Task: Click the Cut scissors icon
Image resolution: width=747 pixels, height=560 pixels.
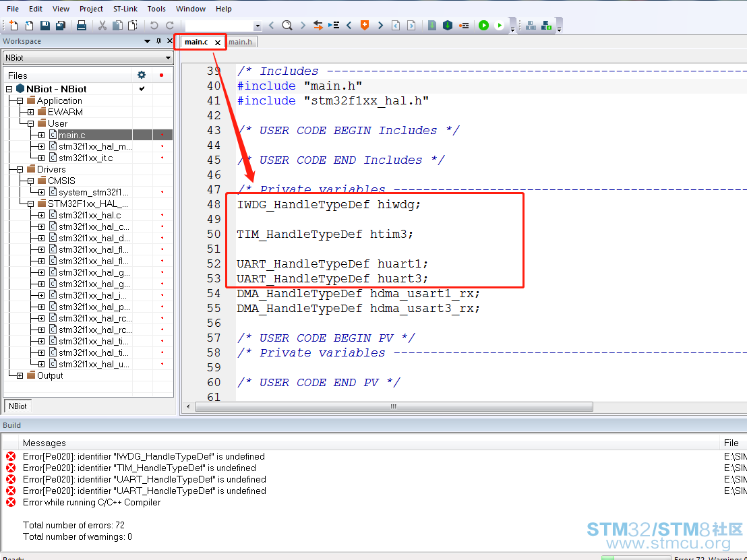Action: [102, 25]
